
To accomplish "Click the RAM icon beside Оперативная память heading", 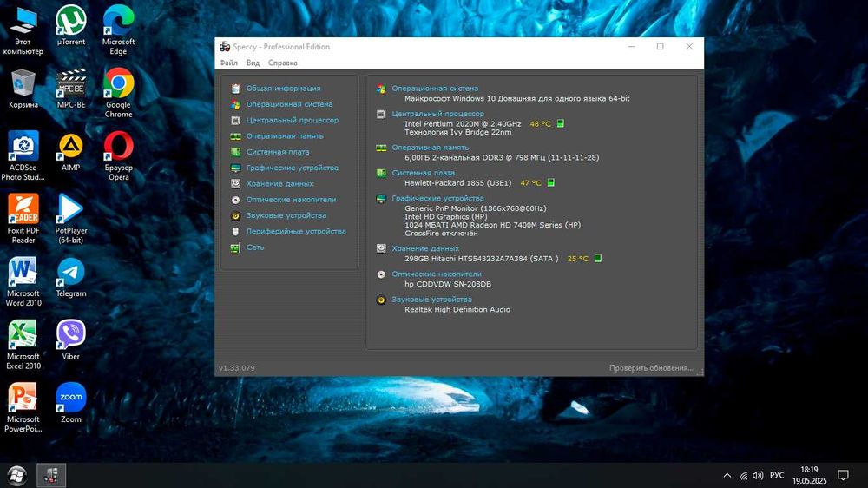I will pos(381,148).
